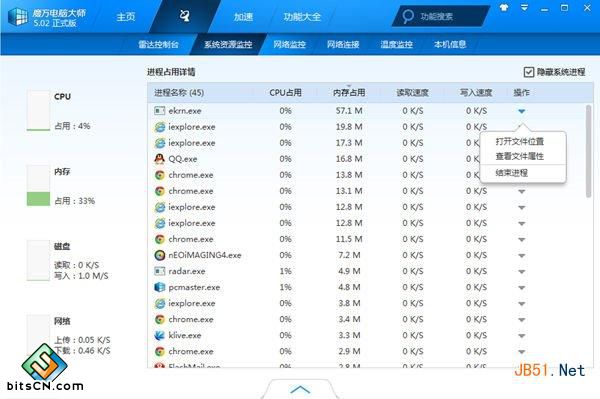Viewport: 600px width, 399px height.
Task: Choose 打开文件位置 from the popup menu
Action: (520, 142)
